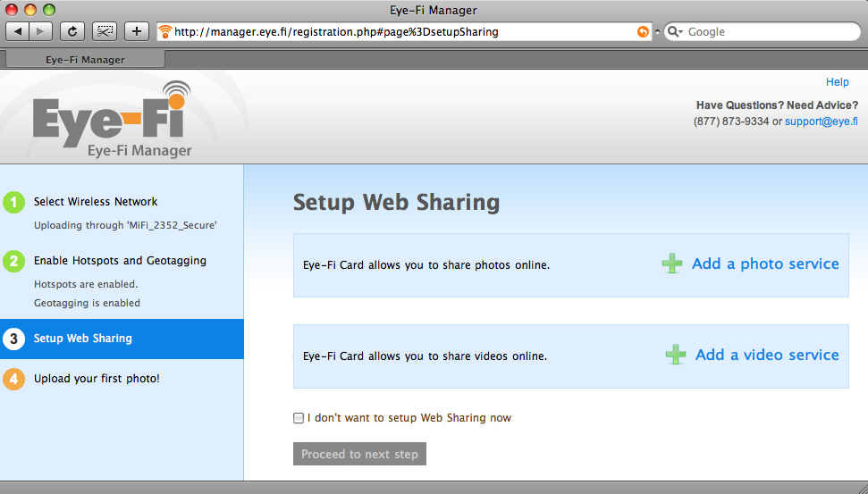Click the Eye-Fi Manager window title
The height and width of the screenshot is (494, 868).
pyautogui.click(x=434, y=10)
